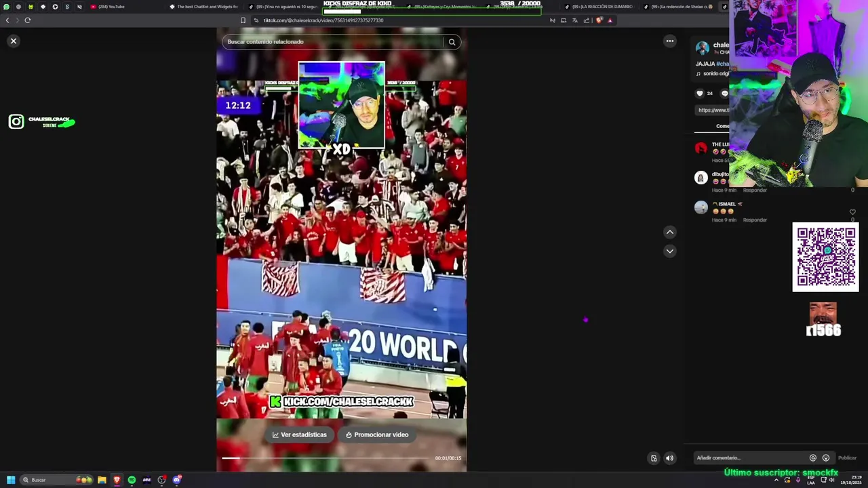Open 'Ver estadísticas' for the video
The image size is (868, 488).
300,434
